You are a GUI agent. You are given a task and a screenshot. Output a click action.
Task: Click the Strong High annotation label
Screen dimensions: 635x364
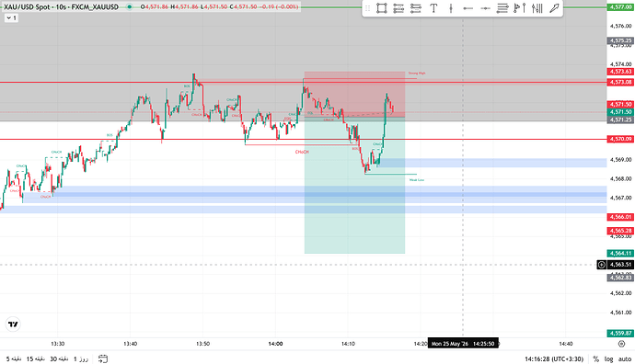(417, 74)
